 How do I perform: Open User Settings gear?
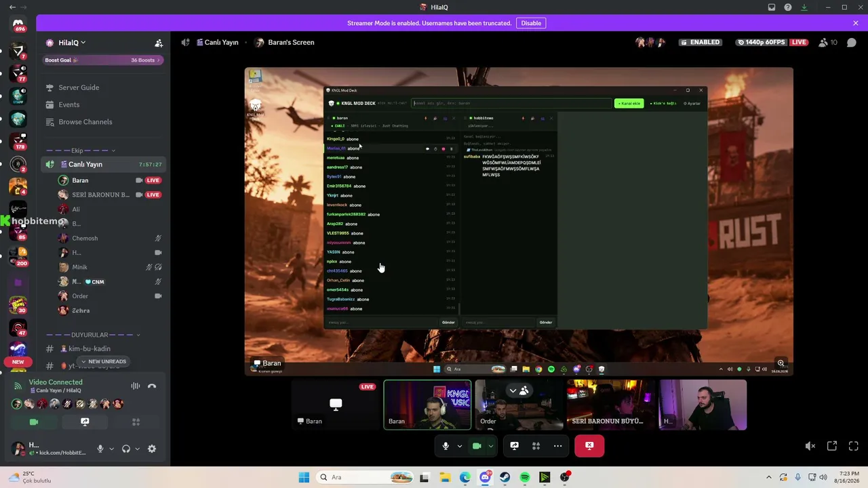pos(152,449)
